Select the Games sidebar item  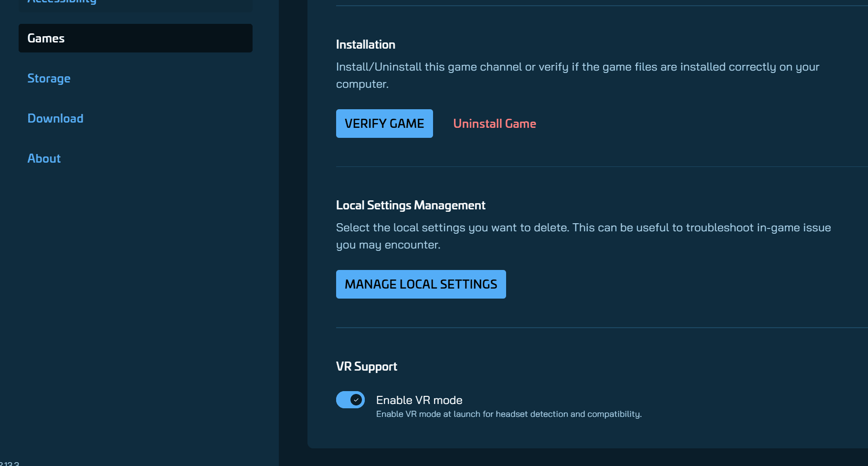click(x=136, y=38)
